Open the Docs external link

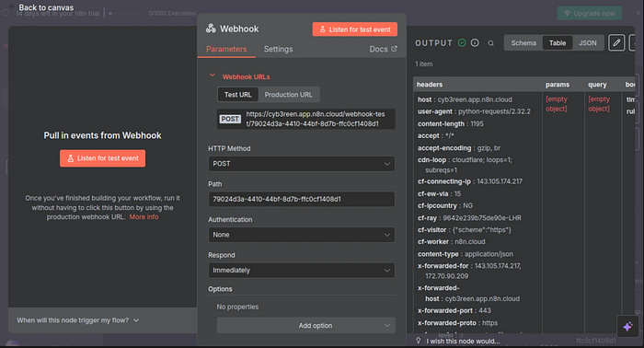click(383, 49)
